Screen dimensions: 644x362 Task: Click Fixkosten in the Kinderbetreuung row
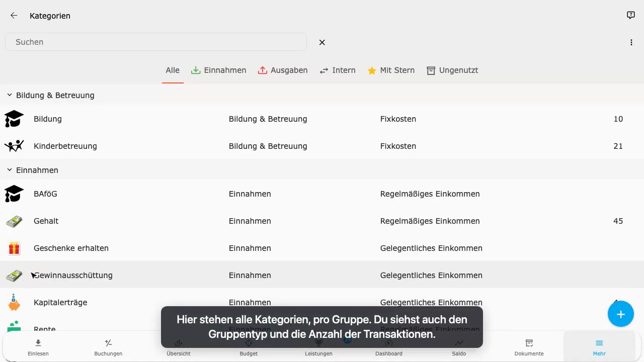click(x=398, y=146)
